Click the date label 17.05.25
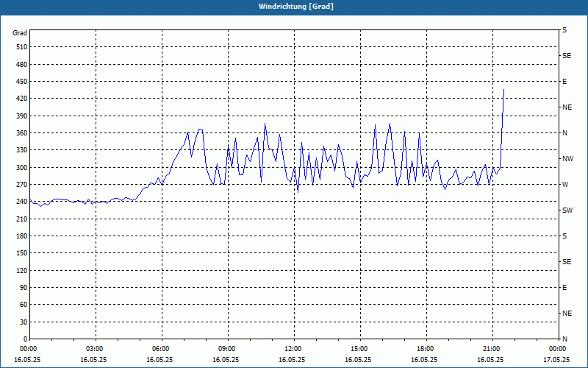Viewport: 588px width, 368px height. point(556,359)
